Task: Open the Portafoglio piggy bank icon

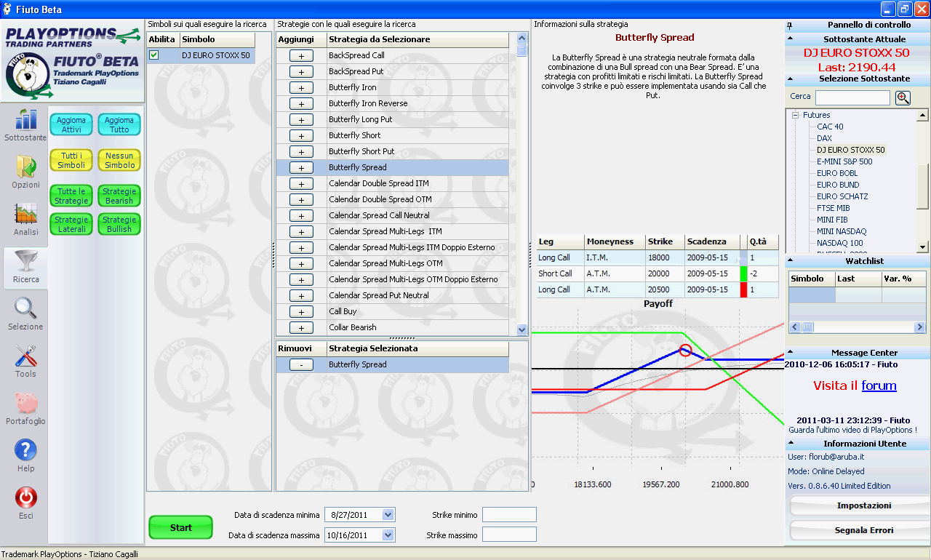Action: pyautogui.click(x=25, y=403)
